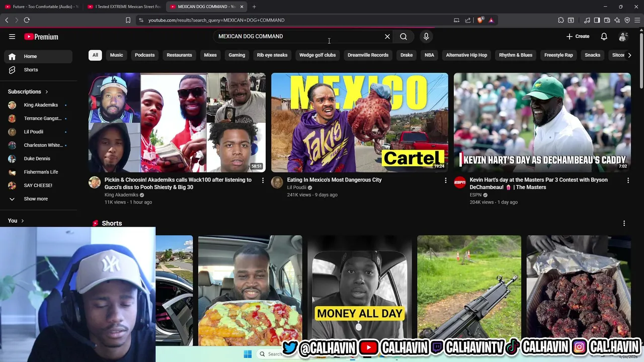Image resolution: width=644 pixels, height=362 pixels.
Task: Bookmark this page
Action: (128, 20)
